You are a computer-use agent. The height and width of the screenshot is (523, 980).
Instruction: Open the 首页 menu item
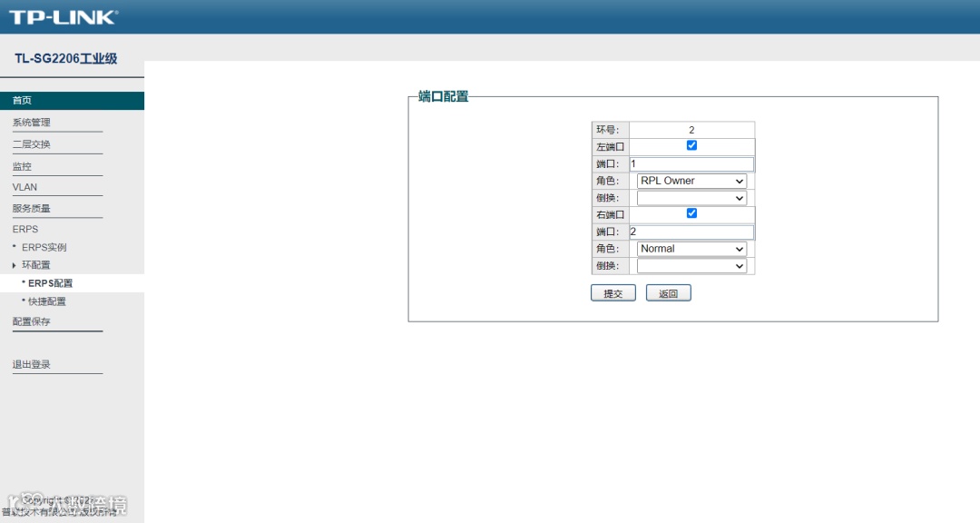coord(72,101)
